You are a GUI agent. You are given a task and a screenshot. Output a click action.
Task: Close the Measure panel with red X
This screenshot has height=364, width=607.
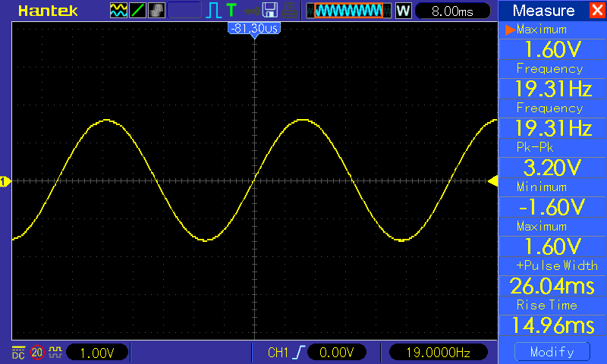click(598, 10)
